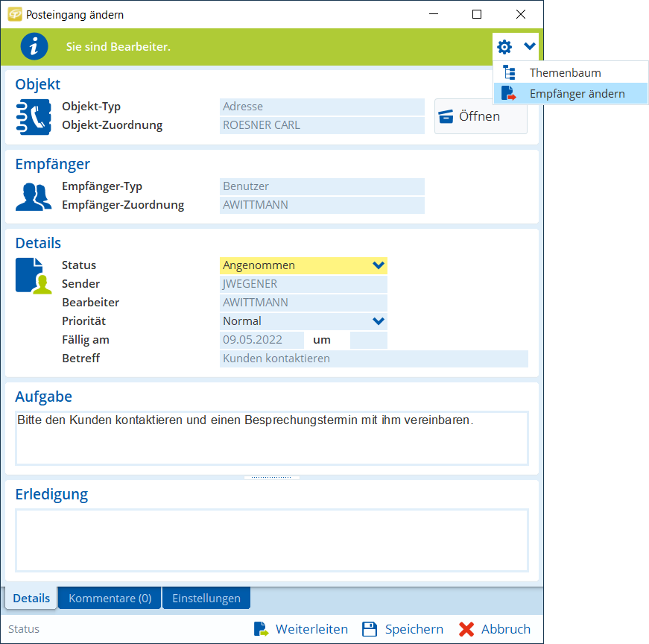Viewport: 649px width, 644px height.
Task: Open the Priorität dropdown Normal
Action: 303,321
